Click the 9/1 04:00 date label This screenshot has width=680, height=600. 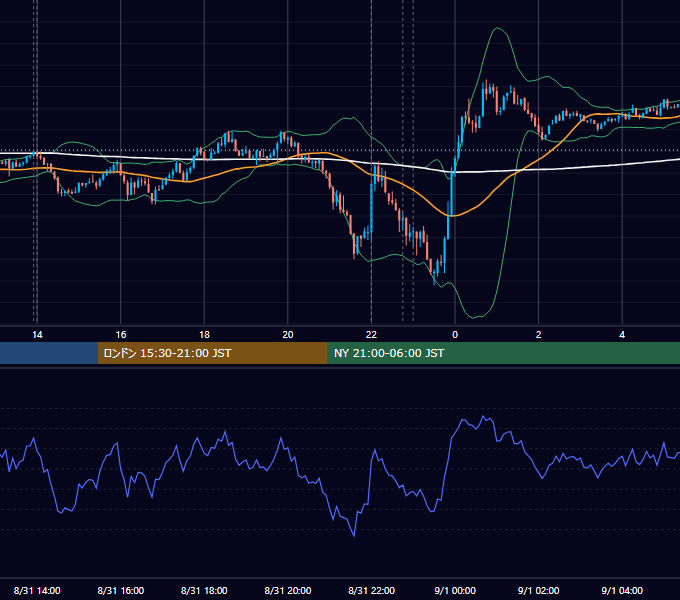[x=622, y=590]
